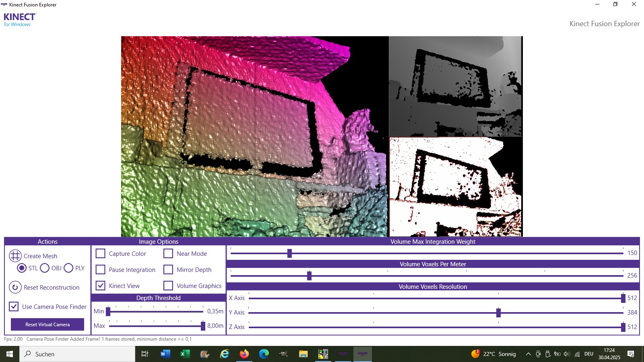
Task: Click the Reset Reconstruction circular arrow icon
Action: coord(15,287)
